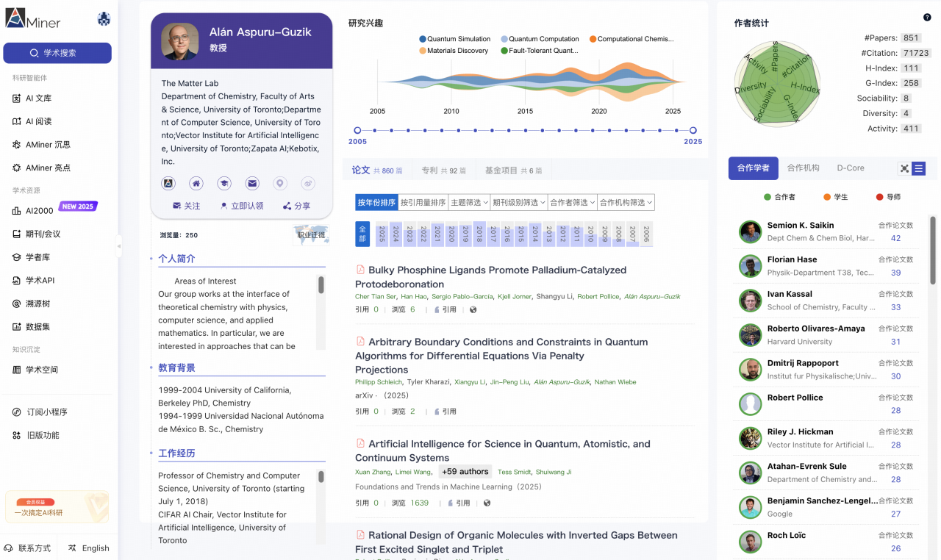This screenshot has height=560, width=941.
Task: Toggle Fault-Tolerant Quant... legend series
Action: pyautogui.click(x=539, y=51)
